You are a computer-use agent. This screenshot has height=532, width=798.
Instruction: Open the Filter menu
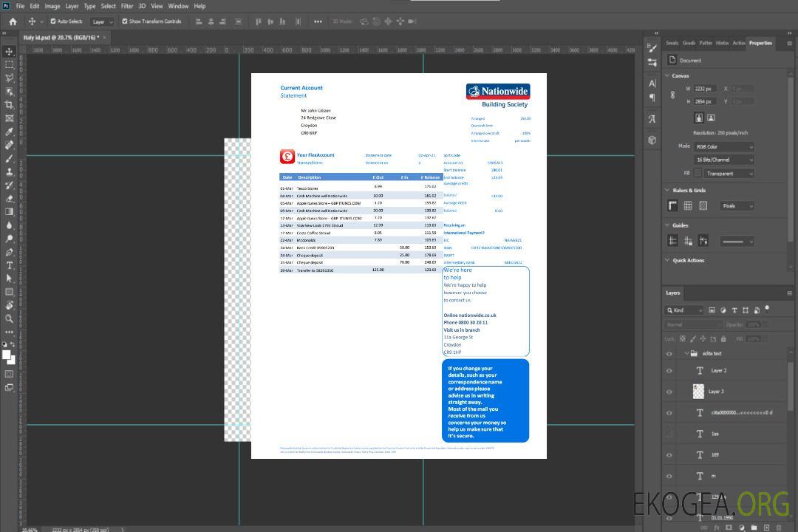(x=127, y=6)
